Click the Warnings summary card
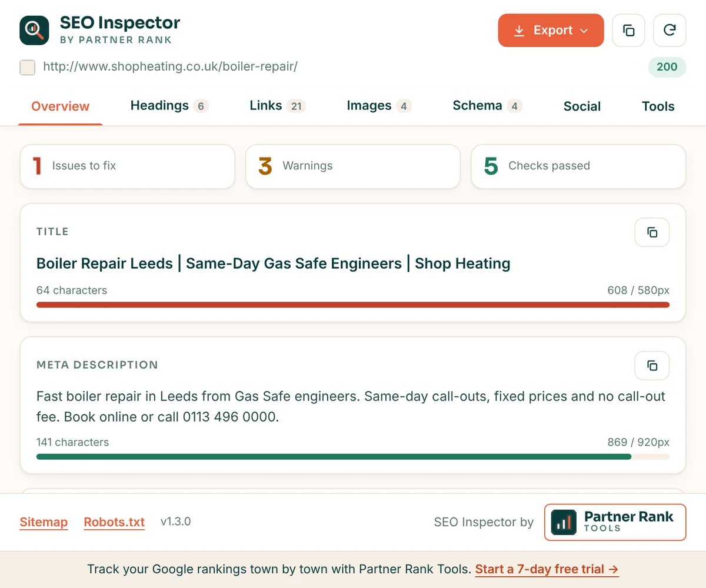 coord(353,166)
